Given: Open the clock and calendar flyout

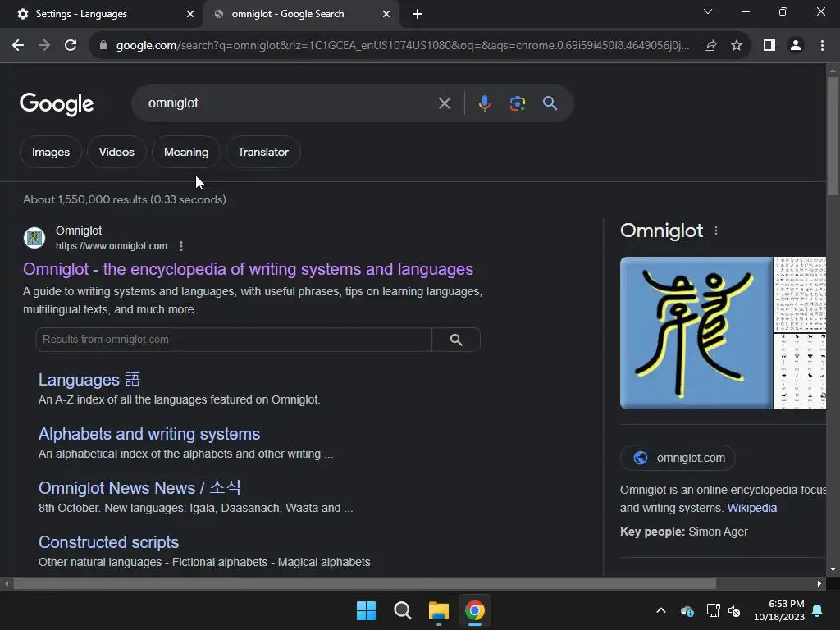Looking at the screenshot, I should (779, 610).
